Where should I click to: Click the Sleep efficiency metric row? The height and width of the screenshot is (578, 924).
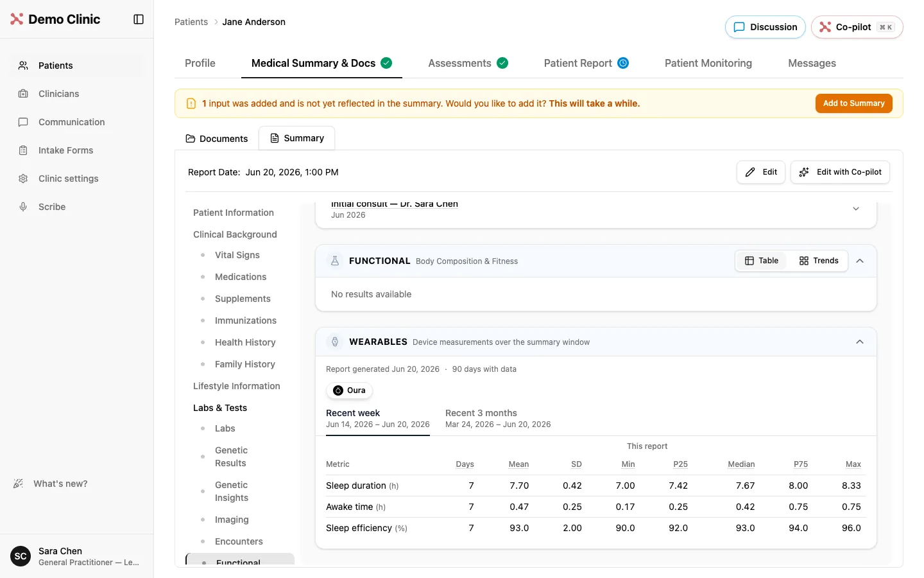pyautogui.click(x=596, y=528)
